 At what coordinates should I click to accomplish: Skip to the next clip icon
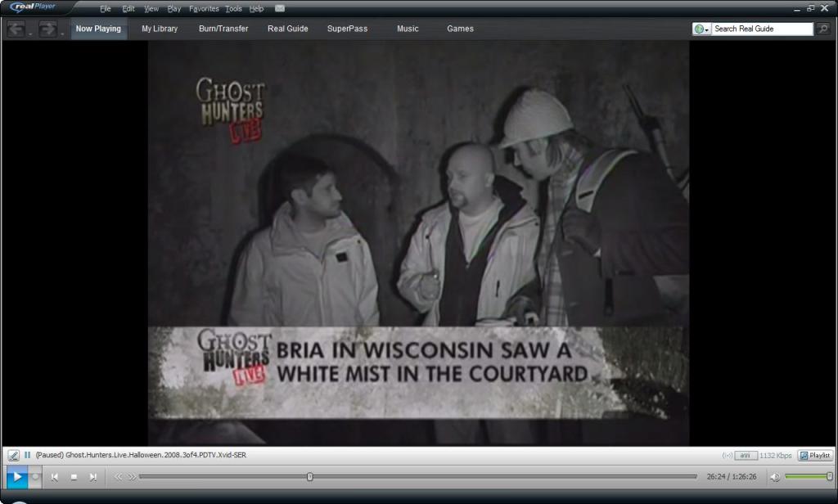[x=92, y=477]
